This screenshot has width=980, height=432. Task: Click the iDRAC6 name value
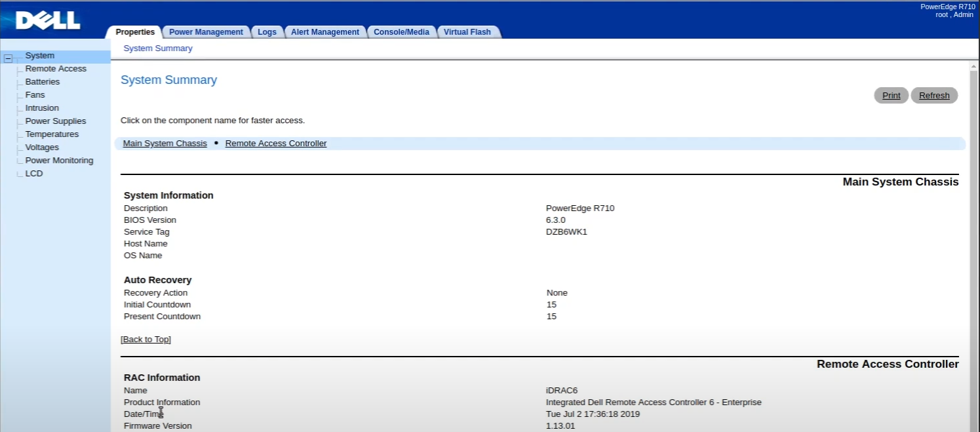click(x=562, y=391)
